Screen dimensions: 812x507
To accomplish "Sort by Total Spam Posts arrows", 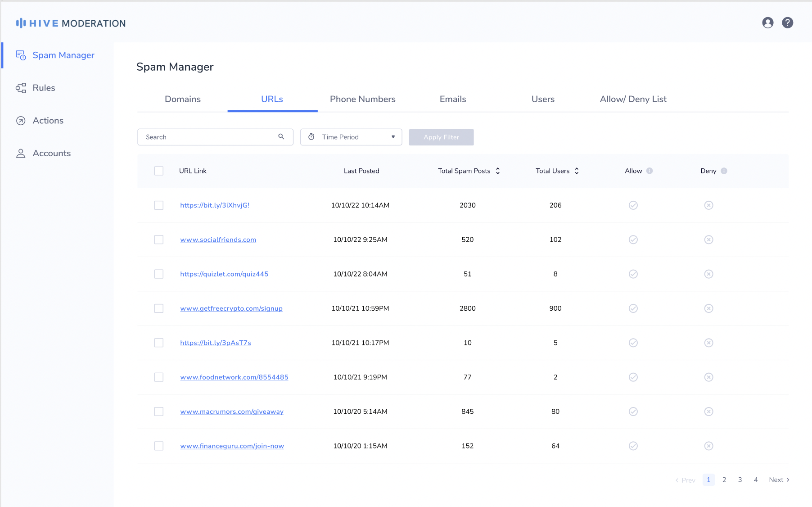I will pos(498,171).
